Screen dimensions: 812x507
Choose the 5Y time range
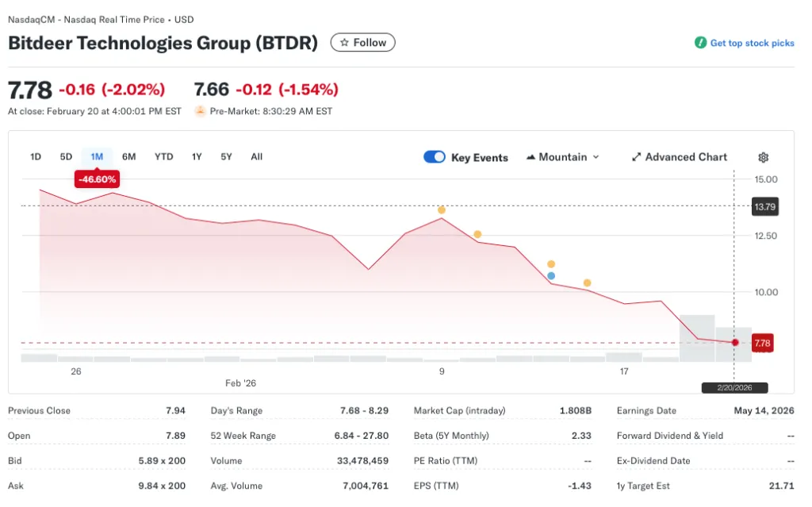pyautogui.click(x=227, y=157)
